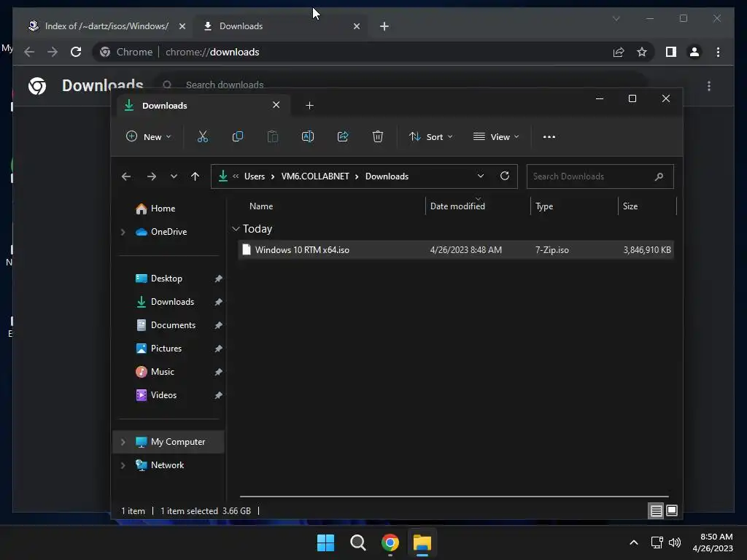Viewport: 747px width, 560px height.
Task: Click the Cut scissors icon in Explorer toolbar
Action: pyautogui.click(x=203, y=136)
